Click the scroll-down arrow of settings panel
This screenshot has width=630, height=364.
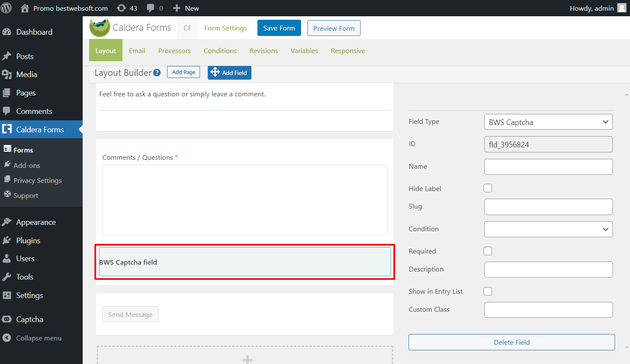(x=627, y=347)
